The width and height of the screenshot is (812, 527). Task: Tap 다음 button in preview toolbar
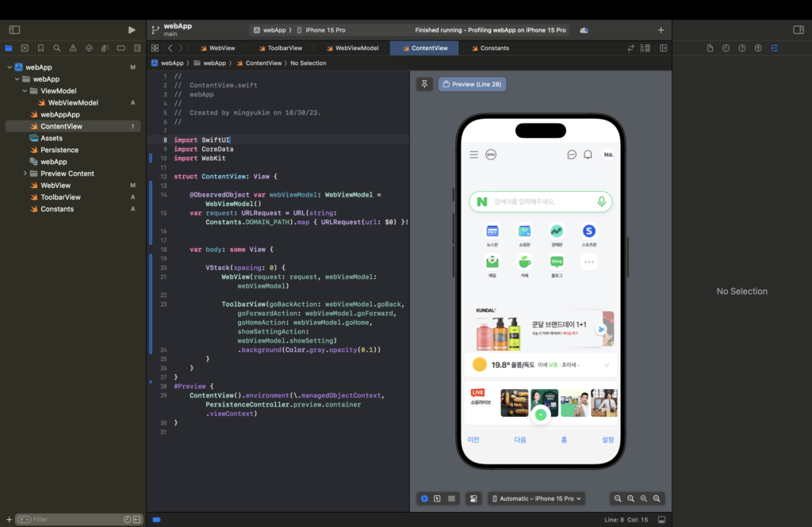pyautogui.click(x=520, y=440)
